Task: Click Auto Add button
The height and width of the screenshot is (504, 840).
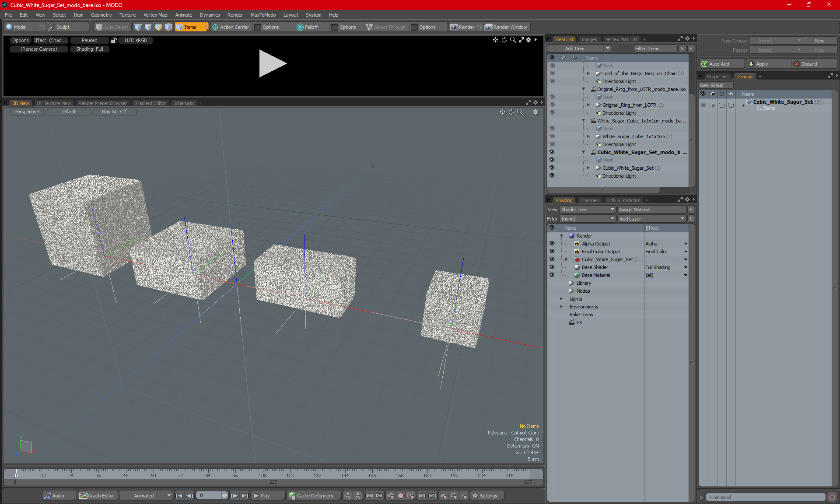Action: point(721,64)
